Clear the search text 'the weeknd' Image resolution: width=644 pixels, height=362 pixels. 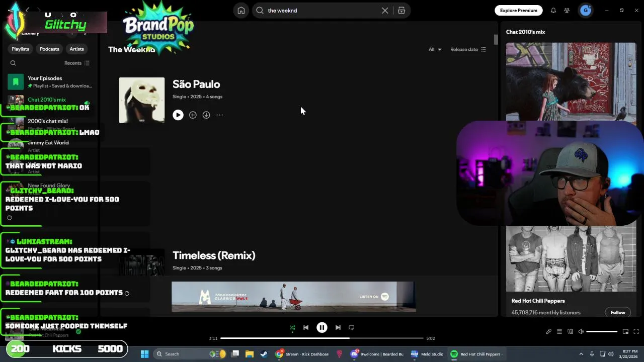pos(385,11)
